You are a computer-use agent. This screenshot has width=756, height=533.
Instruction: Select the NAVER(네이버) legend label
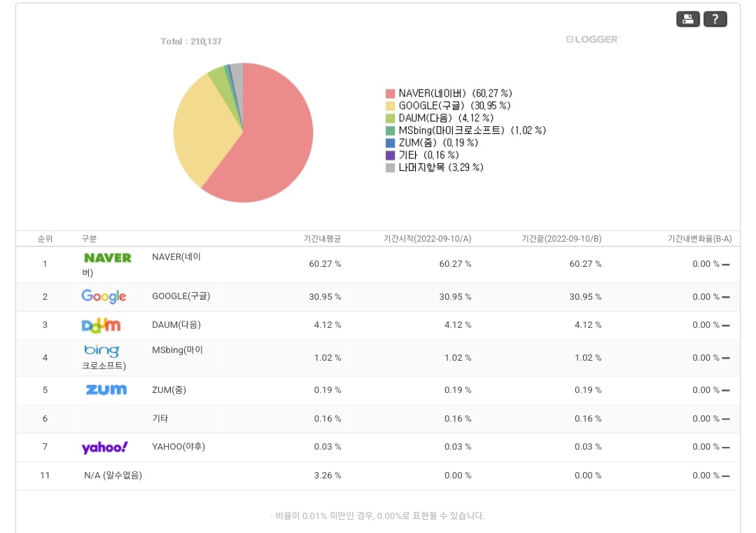tap(455, 94)
